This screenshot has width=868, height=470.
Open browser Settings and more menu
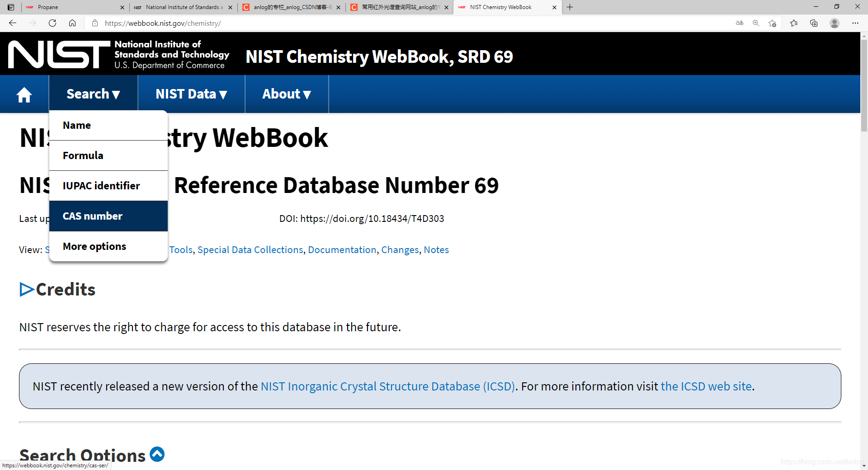coord(855,23)
